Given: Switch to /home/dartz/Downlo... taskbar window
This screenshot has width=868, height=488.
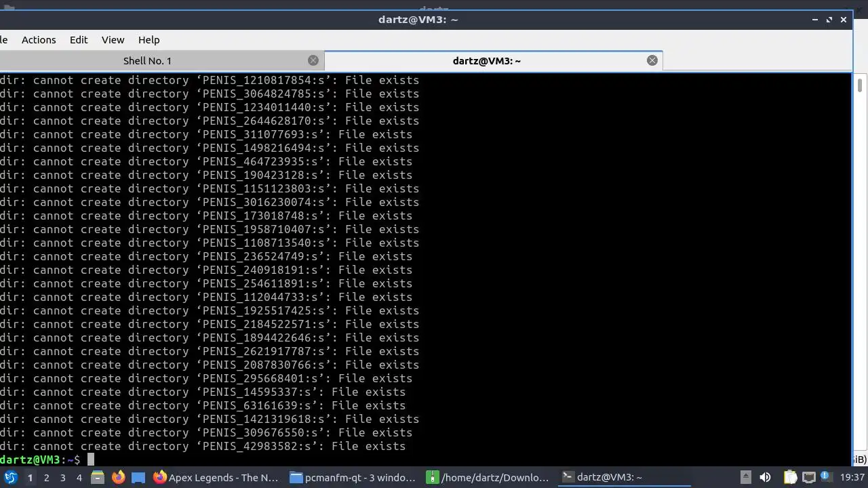Looking at the screenshot, I should pos(488,477).
